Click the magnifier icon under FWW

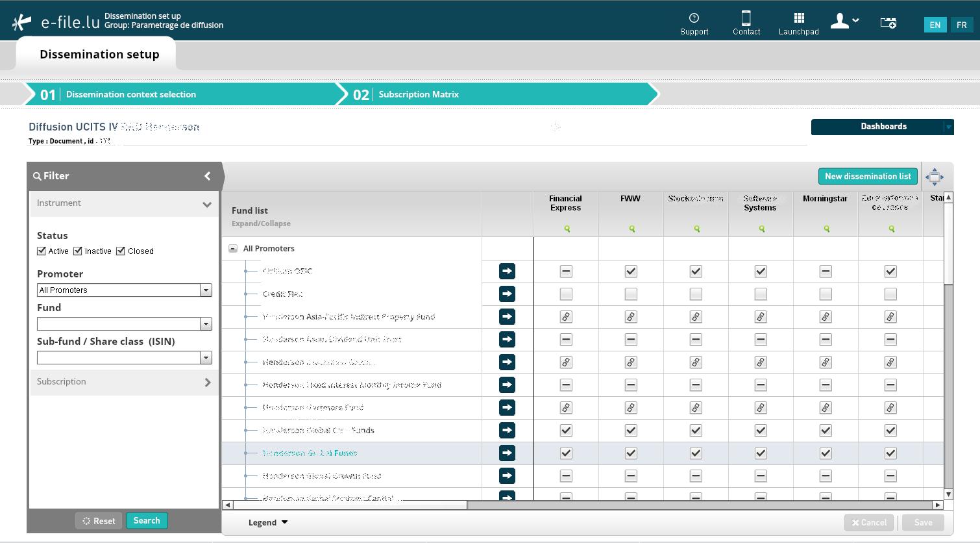click(631, 229)
